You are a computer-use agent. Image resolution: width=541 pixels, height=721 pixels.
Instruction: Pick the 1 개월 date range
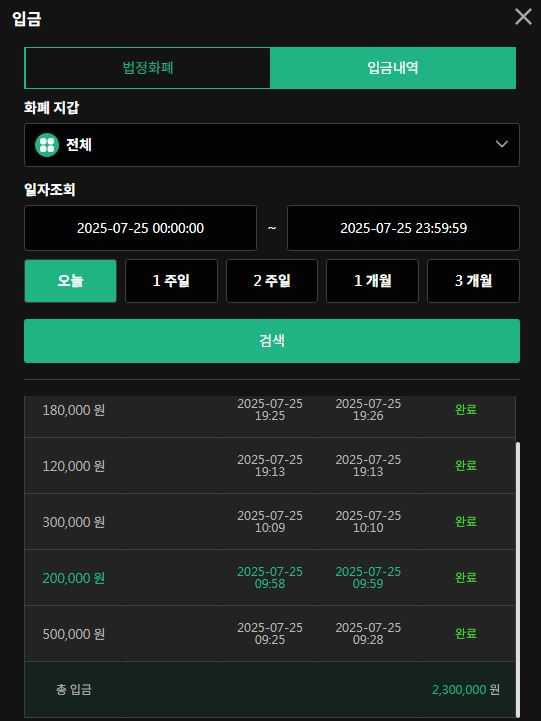(372, 281)
